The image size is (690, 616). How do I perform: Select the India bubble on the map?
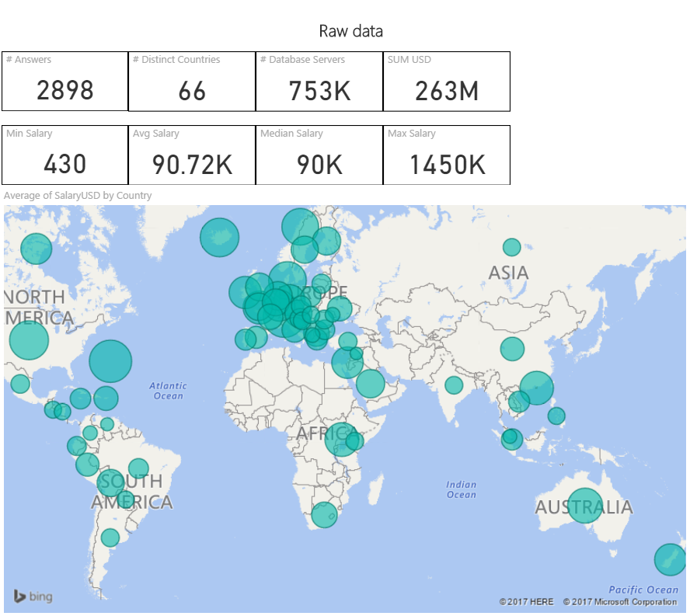[454, 385]
